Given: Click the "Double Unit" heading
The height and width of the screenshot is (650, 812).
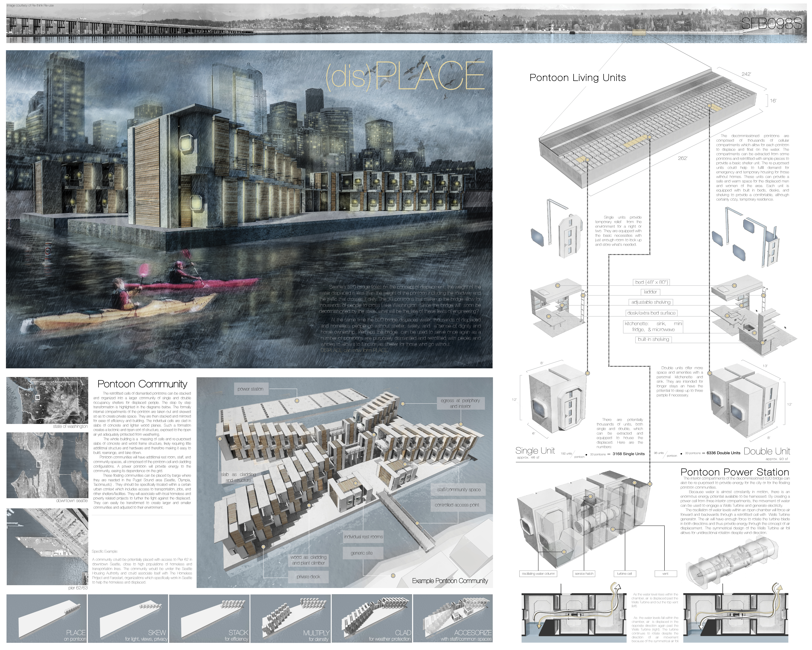Looking at the screenshot, I should pyautogui.click(x=767, y=451).
